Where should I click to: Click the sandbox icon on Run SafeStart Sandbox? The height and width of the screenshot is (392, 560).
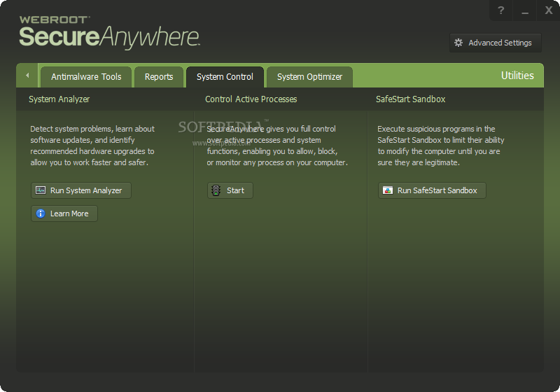[388, 190]
